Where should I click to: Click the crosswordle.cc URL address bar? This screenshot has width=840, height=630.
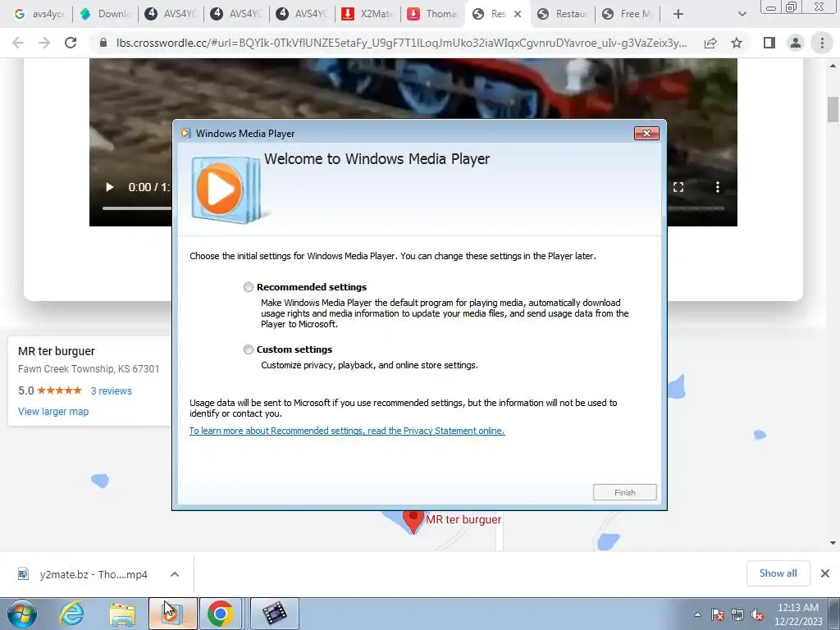pos(402,43)
